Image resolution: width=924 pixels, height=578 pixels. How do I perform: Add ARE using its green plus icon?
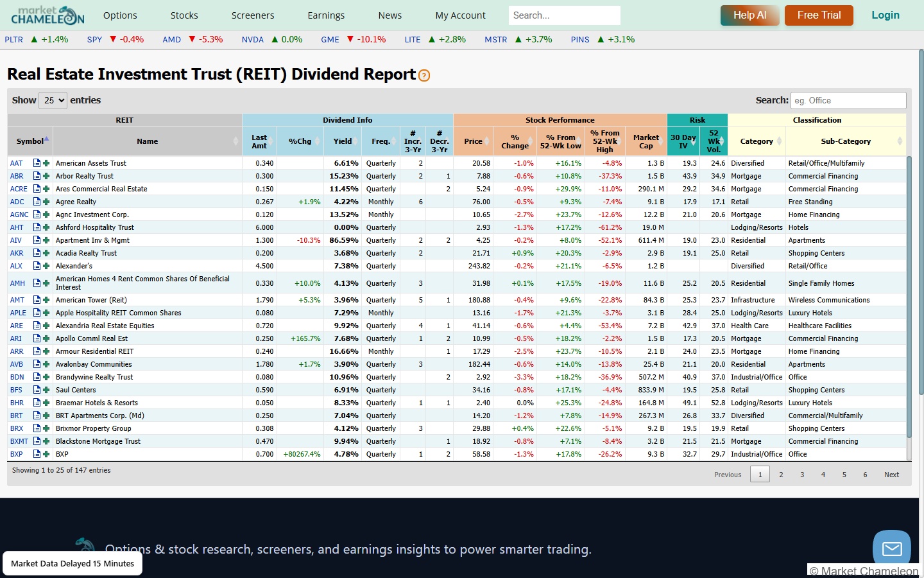[x=46, y=326]
